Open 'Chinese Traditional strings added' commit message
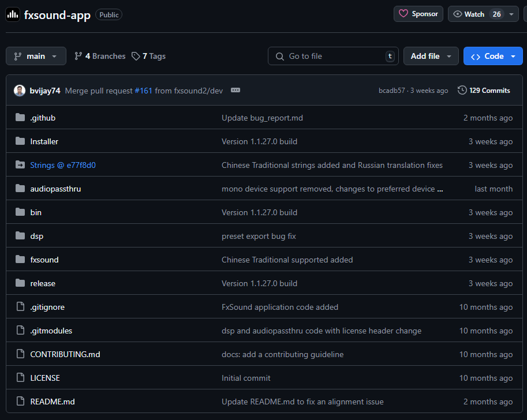The image size is (527, 420). tap(332, 166)
